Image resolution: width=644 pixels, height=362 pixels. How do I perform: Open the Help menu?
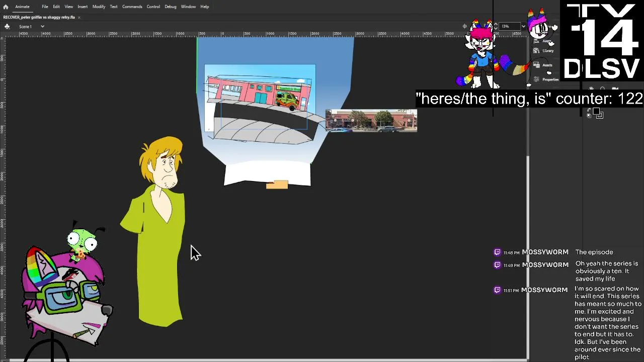coord(205,7)
